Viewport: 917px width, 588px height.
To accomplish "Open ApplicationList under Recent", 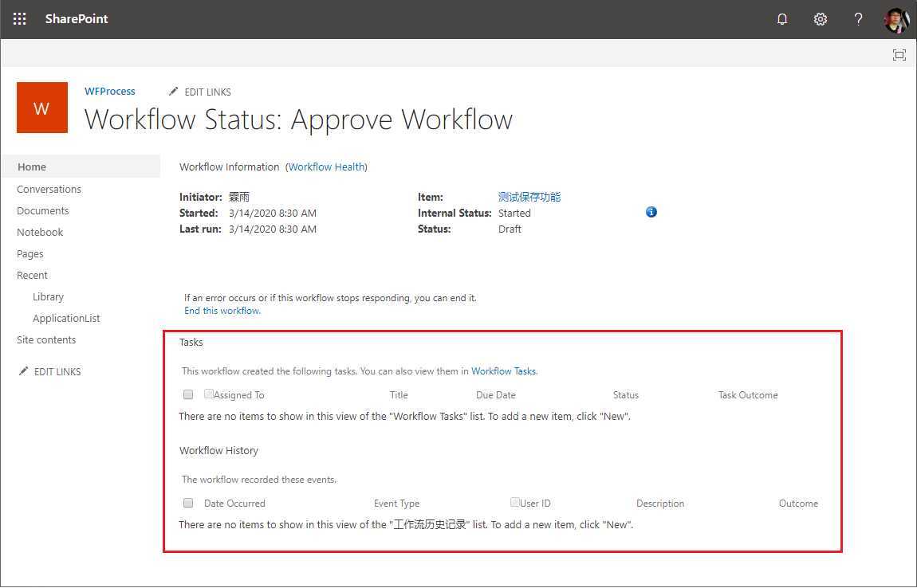I will pyautogui.click(x=66, y=319).
